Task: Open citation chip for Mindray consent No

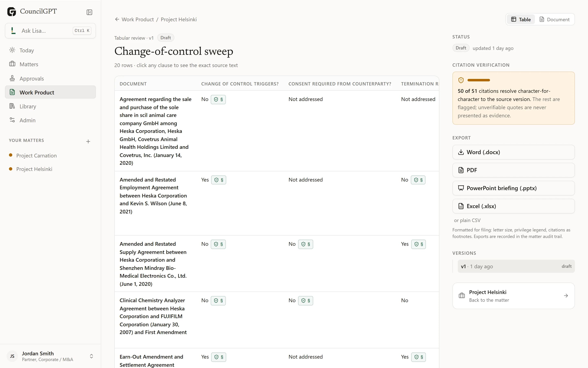Action: click(305, 244)
